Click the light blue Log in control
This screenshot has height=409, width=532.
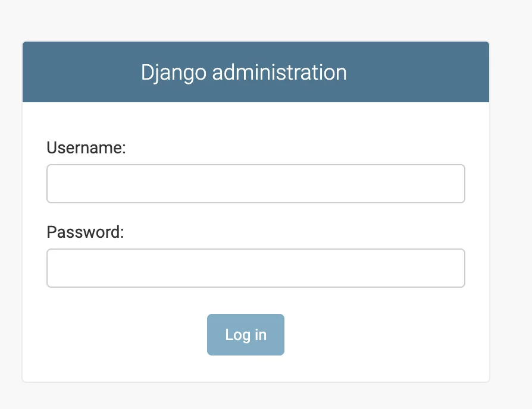click(x=245, y=335)
